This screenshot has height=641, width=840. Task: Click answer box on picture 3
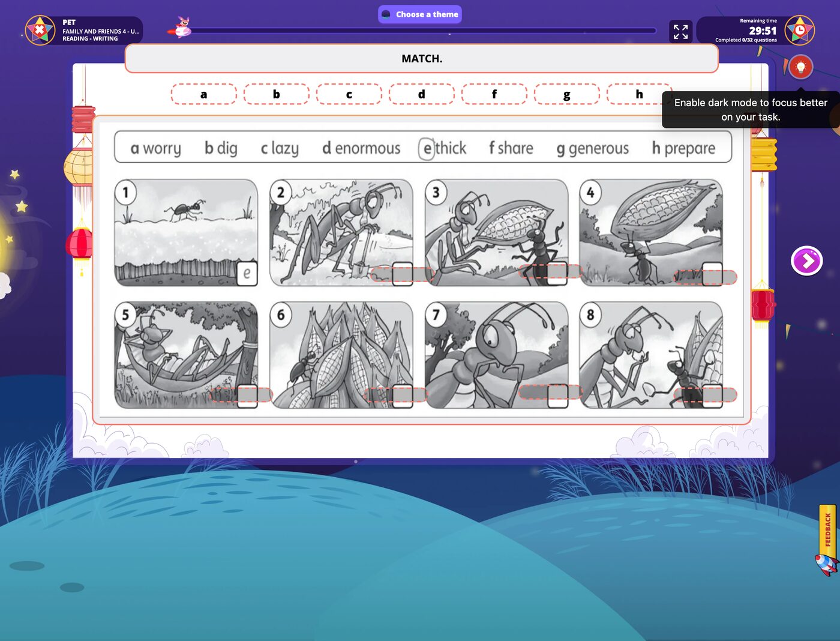click(x=550, y=272)
